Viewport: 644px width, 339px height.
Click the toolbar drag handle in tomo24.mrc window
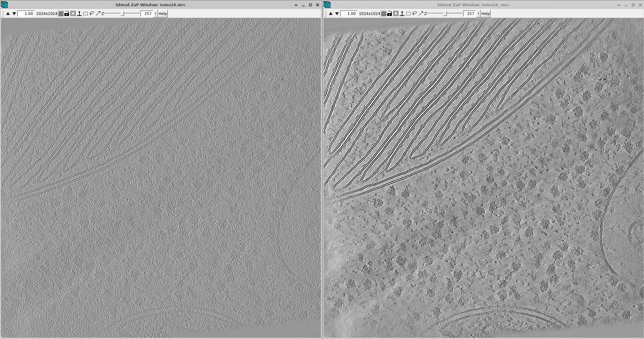[x=3, y=13]
